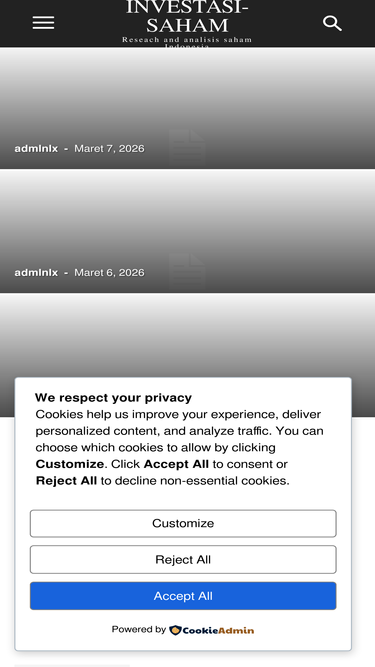This screenshot has height=667, width=375.
Task: Click the Reject All button
Action: pos(183,559)
